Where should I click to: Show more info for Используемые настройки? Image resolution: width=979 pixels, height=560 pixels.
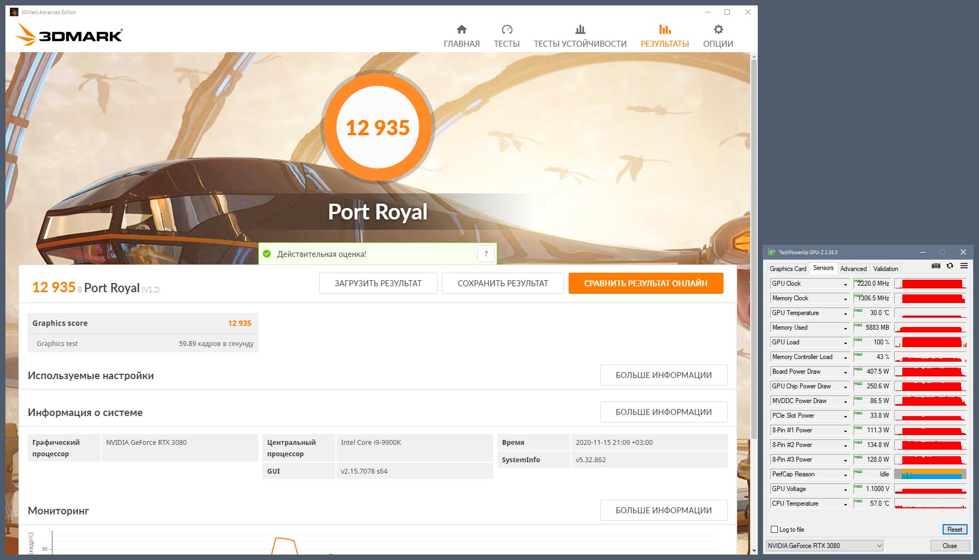point(664,375)
